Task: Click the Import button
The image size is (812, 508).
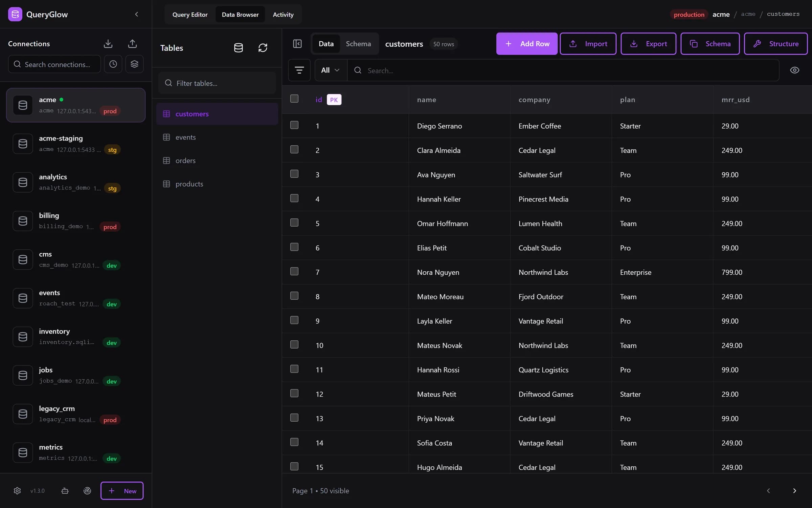Action: pos(588,44)
